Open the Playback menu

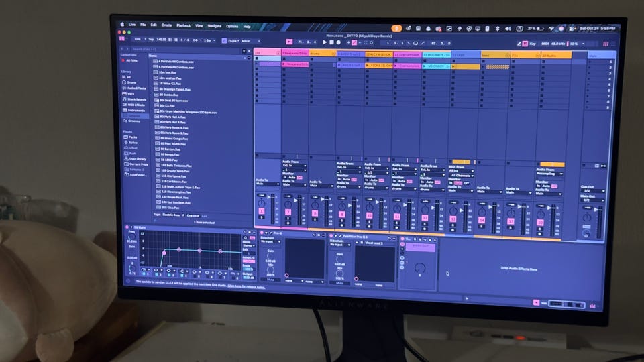[x=183, y=25]
